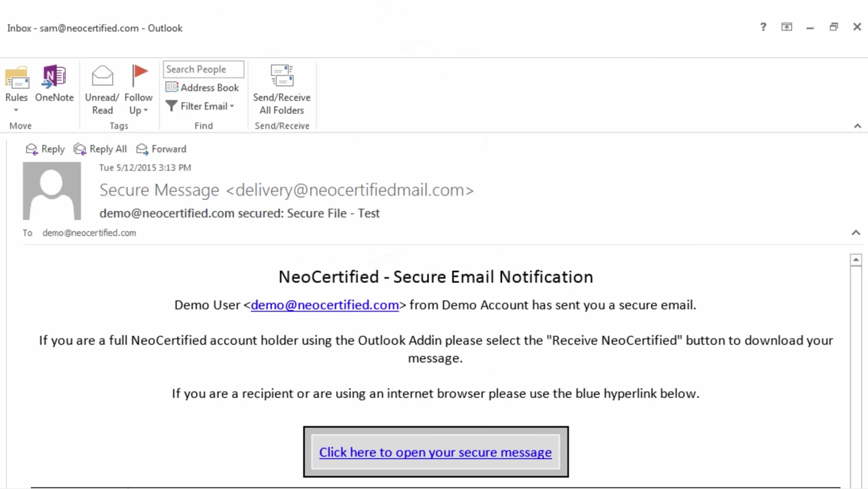This screenshot has width=868, height=489.
Task: Open Outlook Help question mark
Action: (x=763, y=27)
